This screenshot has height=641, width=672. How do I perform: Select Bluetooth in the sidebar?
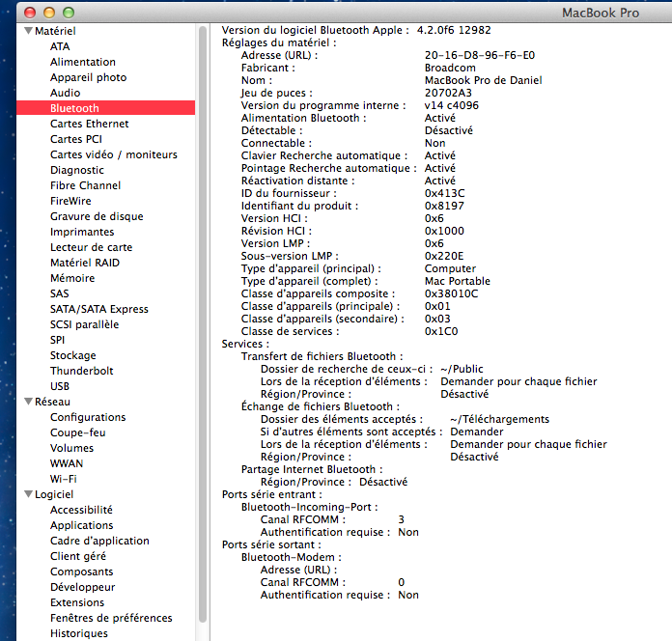tap(74, 108)
